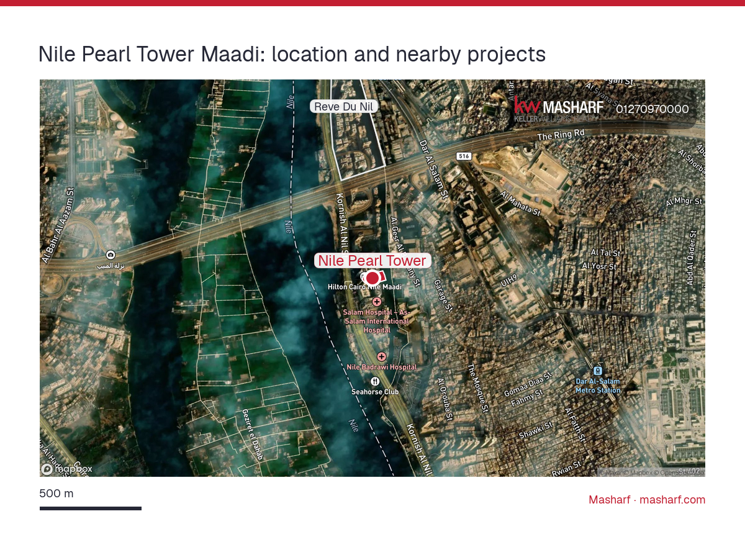Screen dimensions: 745x560
Task: Click the UIH9 road label
Action: click(509, 280)
